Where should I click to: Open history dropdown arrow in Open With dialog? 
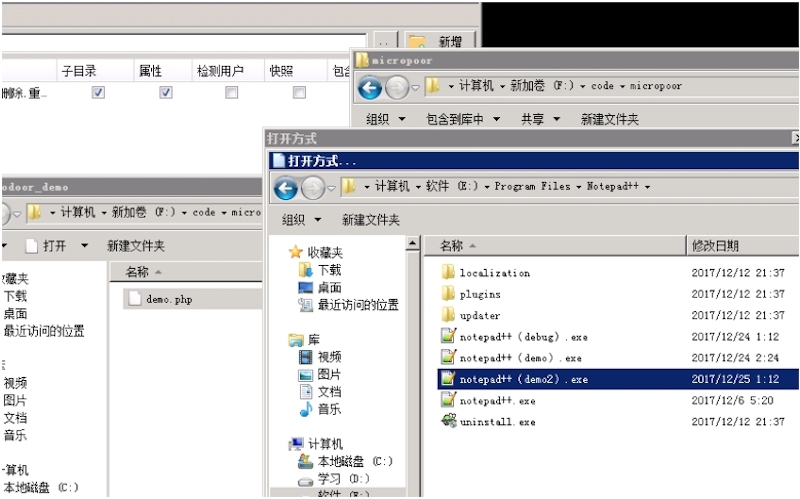[331, 188]
